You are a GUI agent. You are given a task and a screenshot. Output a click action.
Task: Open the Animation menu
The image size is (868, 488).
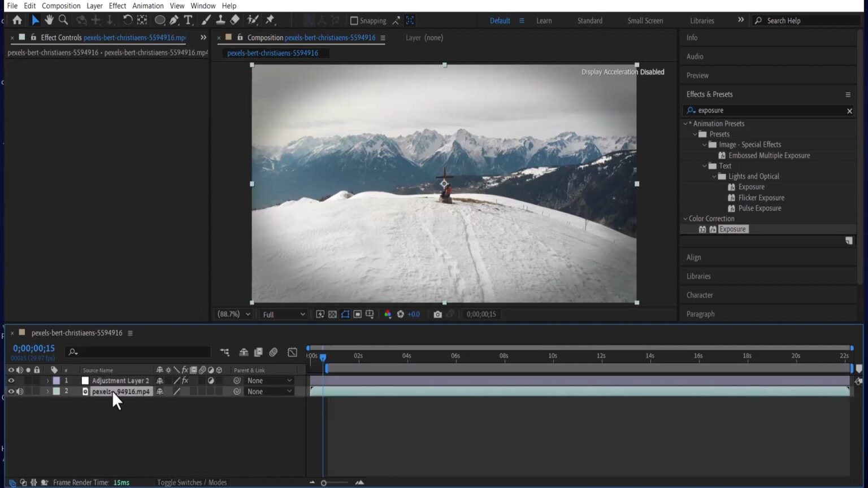coord(147,6)
